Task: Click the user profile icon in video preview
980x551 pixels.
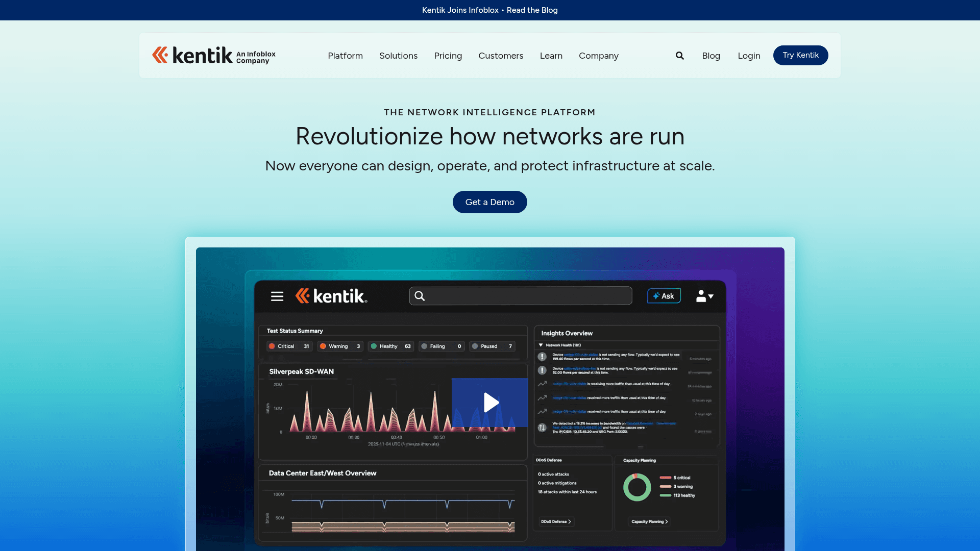Action: (x=704, y=296)
